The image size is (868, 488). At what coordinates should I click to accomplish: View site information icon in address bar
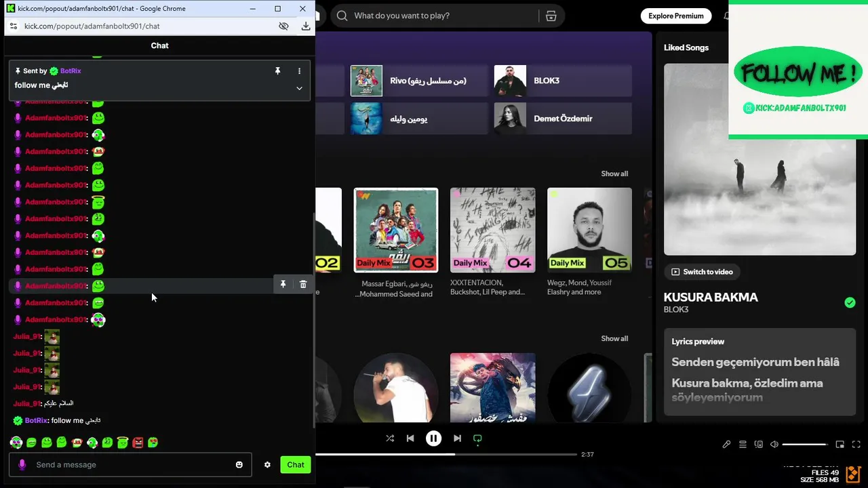(x=13, y=26)
